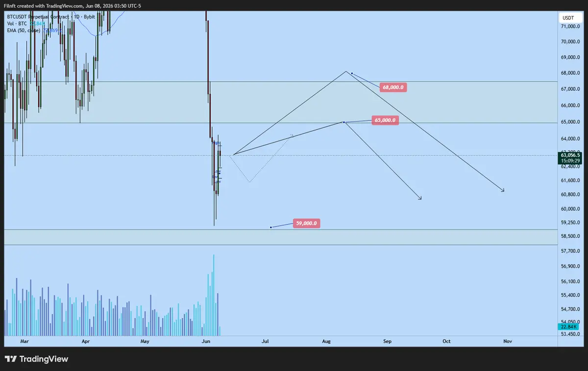Click the May label on time axis

[145, 341]
